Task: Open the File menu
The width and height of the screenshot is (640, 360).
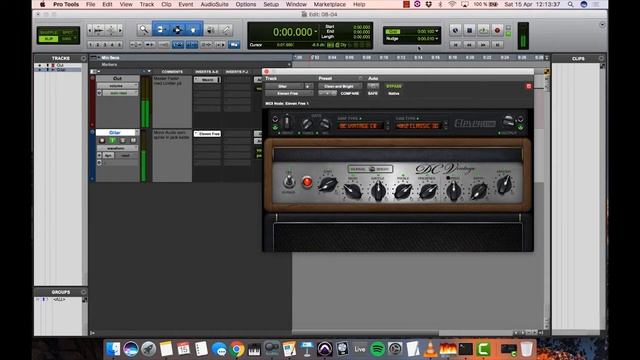Action: coord(91,4)
